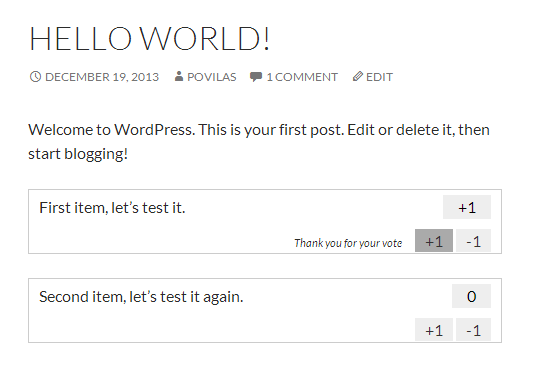Open the December 19, 2013 date link
The width and height of the screenshot is (535, 375).
pyautogui.click(x=102, y=77)
